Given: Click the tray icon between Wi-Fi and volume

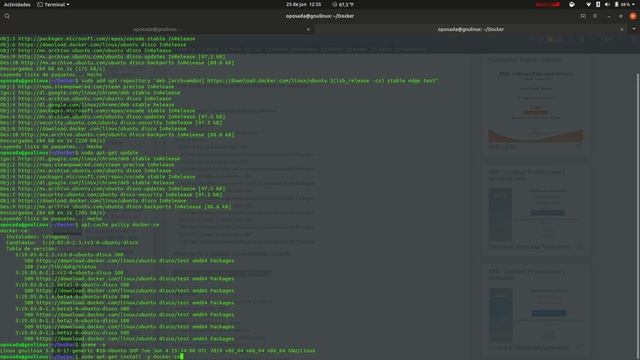Looking at the screenshot, I should [x=598, y=4].
